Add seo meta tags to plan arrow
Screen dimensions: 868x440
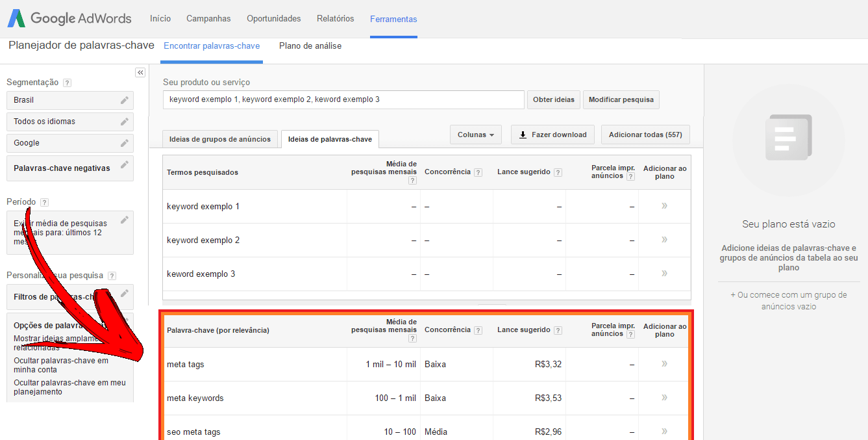[664, 432]
